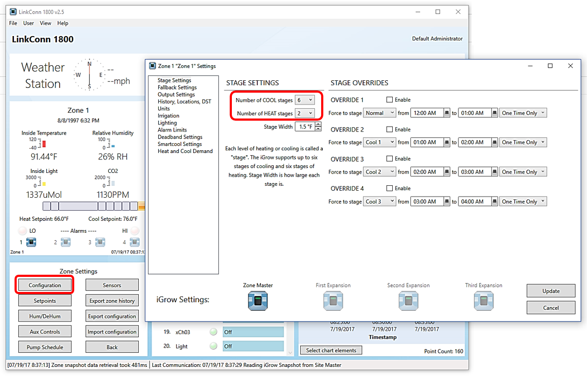Click the Cancel button in settings dialog
588x376 pixels.
point(551,308)
